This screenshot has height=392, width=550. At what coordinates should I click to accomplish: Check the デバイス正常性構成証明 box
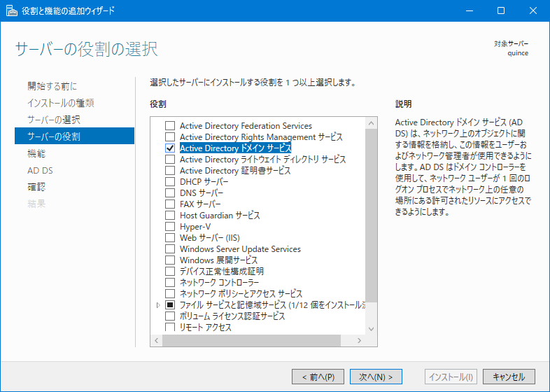point(170,272)
